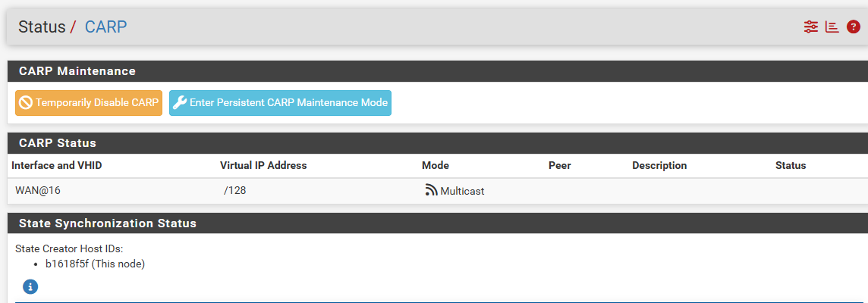This screenshot has height=303, width=868.
Task: Open the CARP breadcrumb link
Action: pos(105,27)
